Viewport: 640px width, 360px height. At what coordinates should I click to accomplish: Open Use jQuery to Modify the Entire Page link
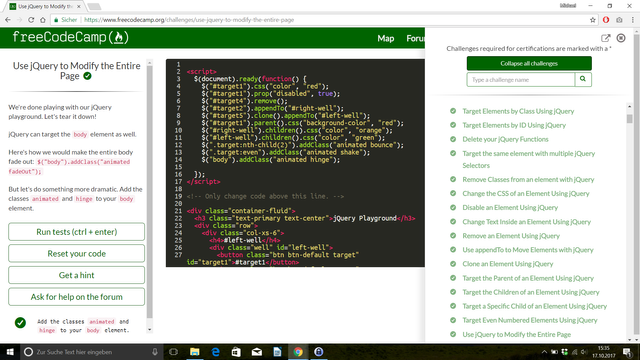(x=516, y=334)
